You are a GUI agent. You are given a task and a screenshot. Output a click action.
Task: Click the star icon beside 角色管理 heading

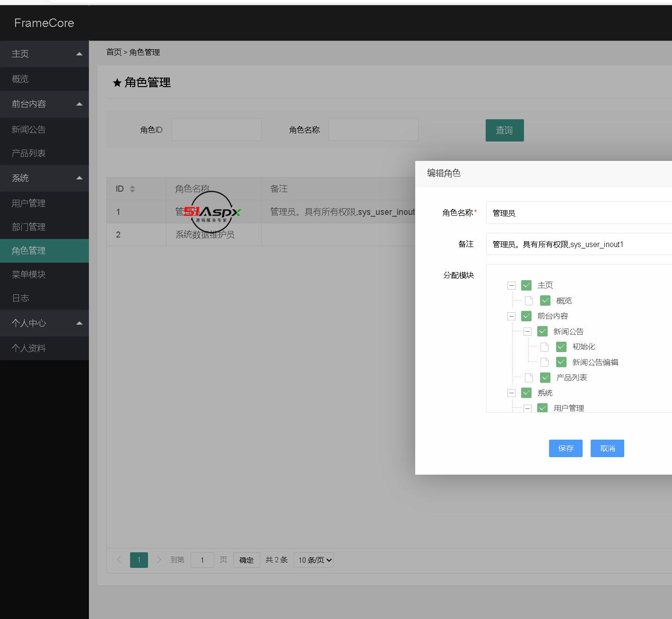[117, 83]
